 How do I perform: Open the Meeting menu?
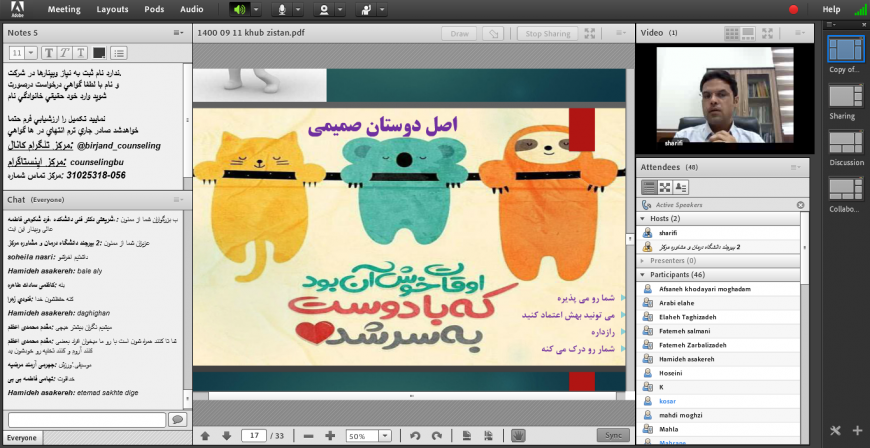64,9
